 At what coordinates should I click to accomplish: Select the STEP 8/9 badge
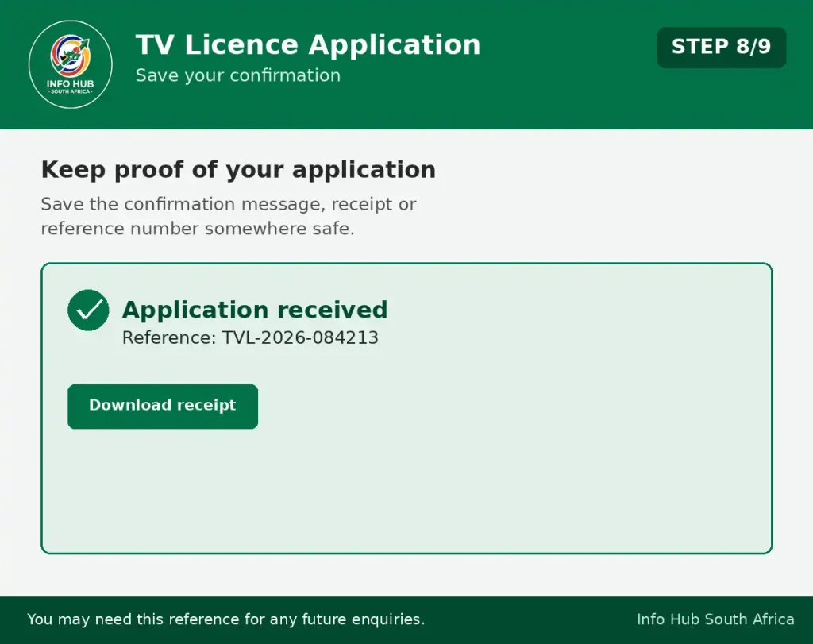721,47
